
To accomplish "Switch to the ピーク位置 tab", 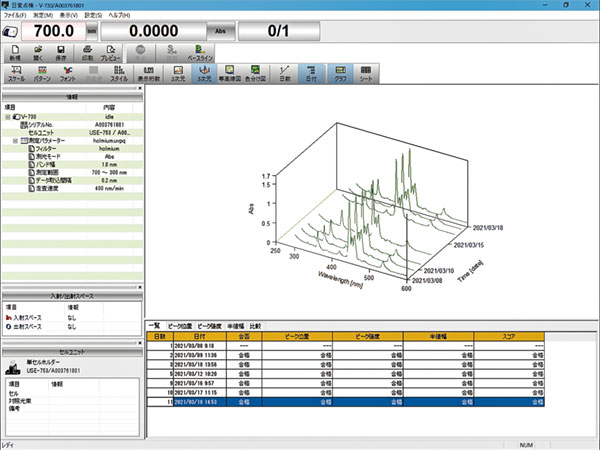I will (x=180, y=326).
